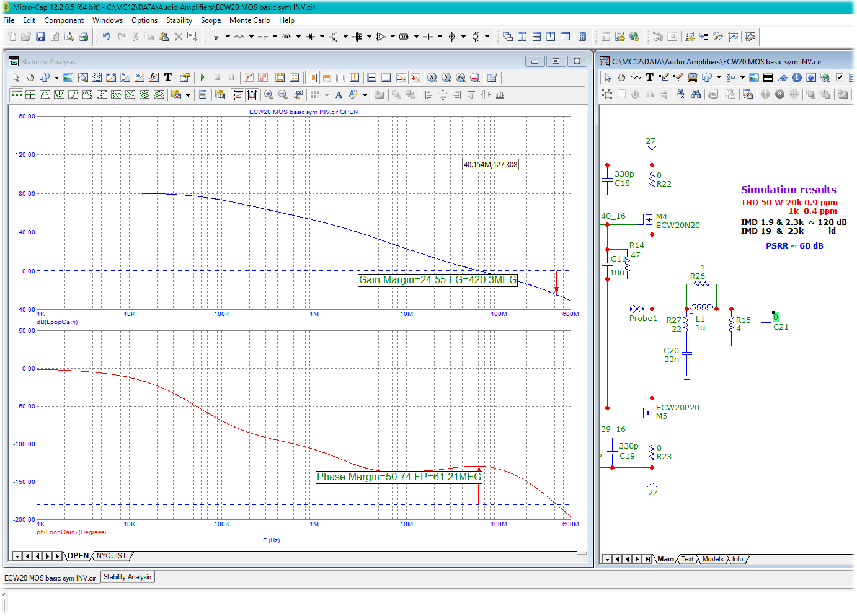Click the Next Valley cursor function icon

[x=59, y=95]
